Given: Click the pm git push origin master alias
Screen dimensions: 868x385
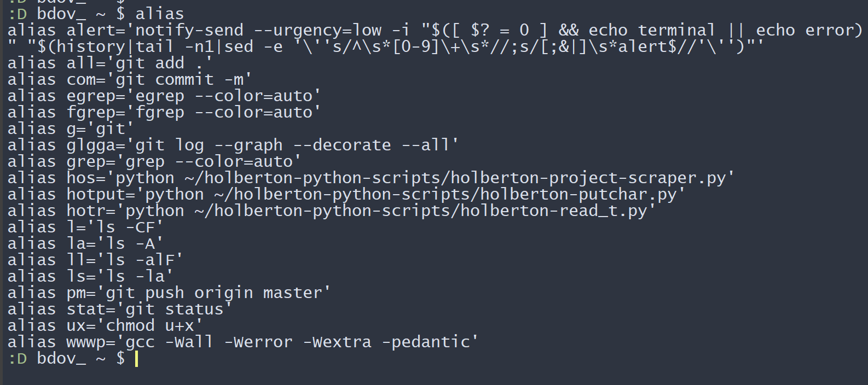Looking at the screenshot, I should (x=169, y=293).
